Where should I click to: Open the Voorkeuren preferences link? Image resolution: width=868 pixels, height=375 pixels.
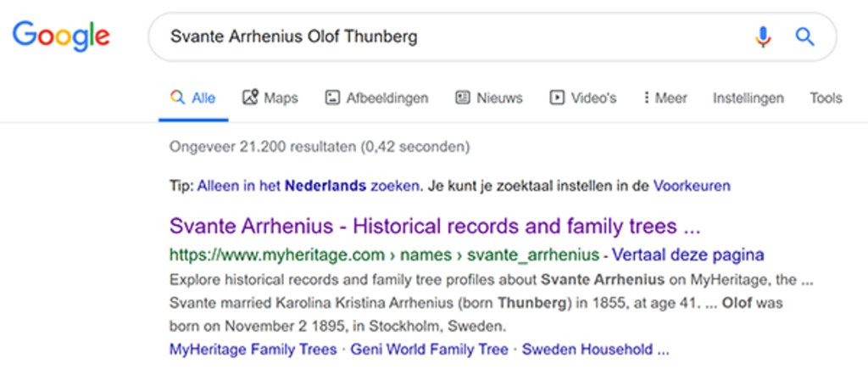click(x=692, y=185)
